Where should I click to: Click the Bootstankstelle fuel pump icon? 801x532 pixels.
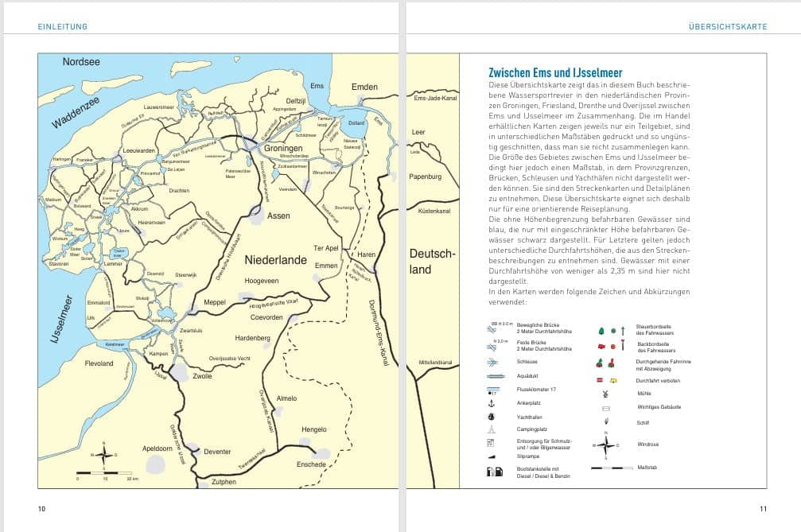pos(495,472)
